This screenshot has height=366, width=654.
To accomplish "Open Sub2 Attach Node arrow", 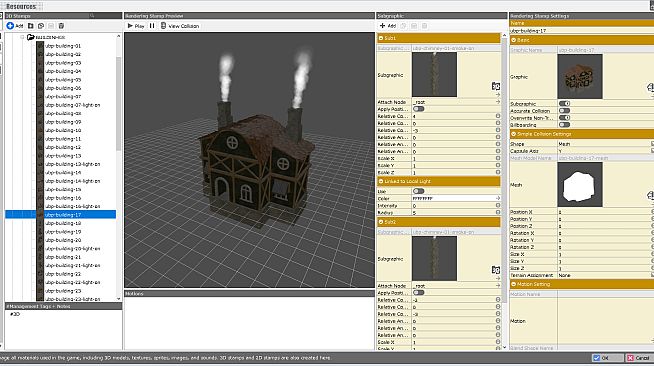I will coord(498,286).
